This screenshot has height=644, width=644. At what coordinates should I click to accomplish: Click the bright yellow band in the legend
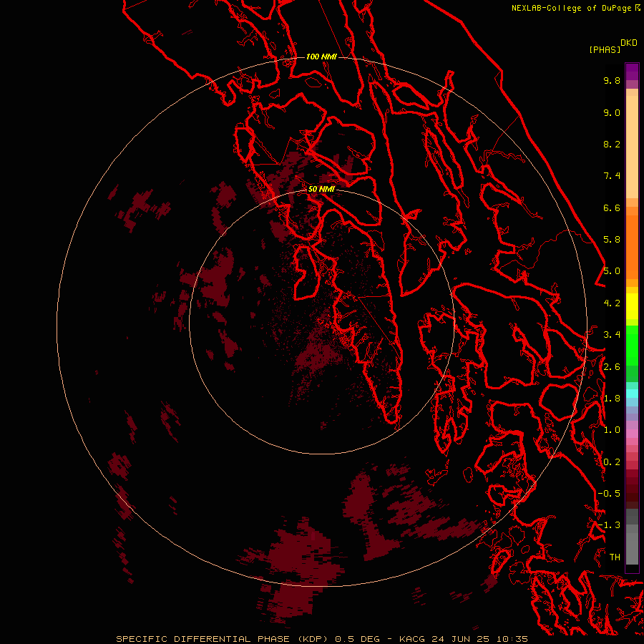tap(632, 306)
